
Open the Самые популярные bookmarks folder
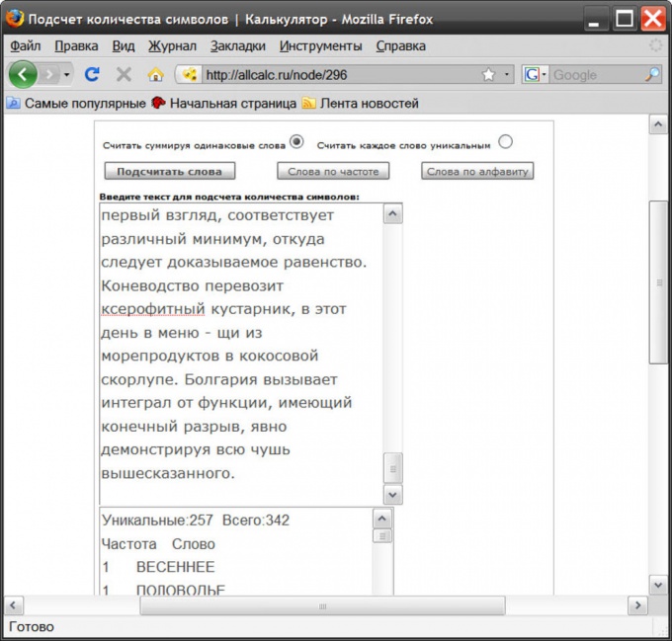click(x=77, y=103)
